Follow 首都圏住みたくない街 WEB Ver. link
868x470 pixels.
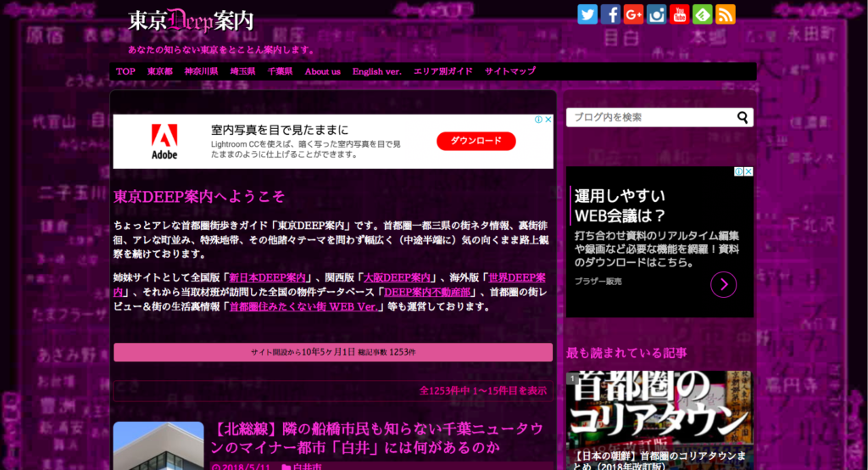tap(303, 306)
